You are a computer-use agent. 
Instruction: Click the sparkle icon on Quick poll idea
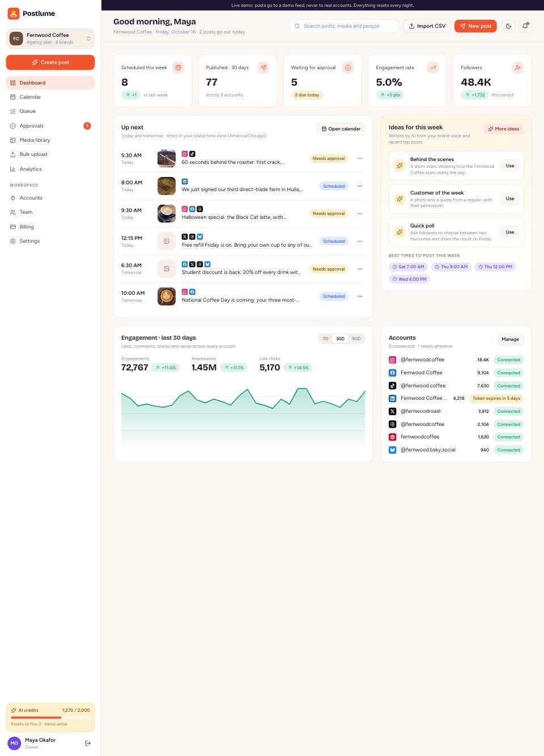[x=399, y=232]
